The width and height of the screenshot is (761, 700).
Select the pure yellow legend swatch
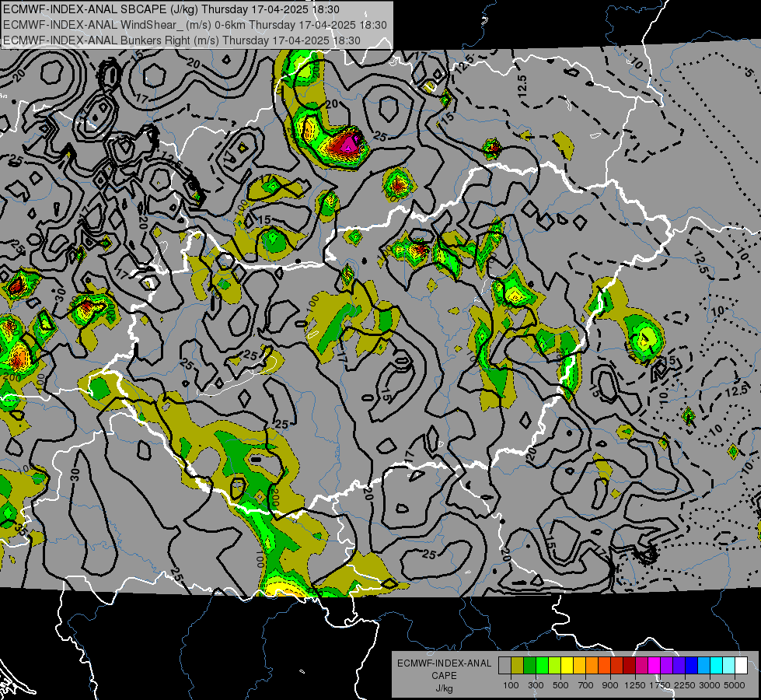(567, 666)
